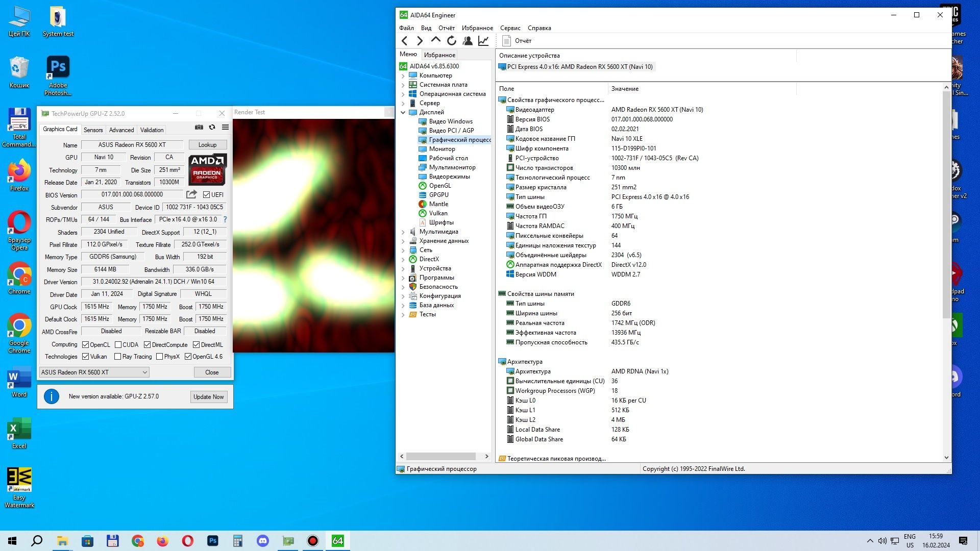Take GPU-Z screenshot with camera icon
The width and height of the screenshot is (980, 551).
[x=199, y=128]
